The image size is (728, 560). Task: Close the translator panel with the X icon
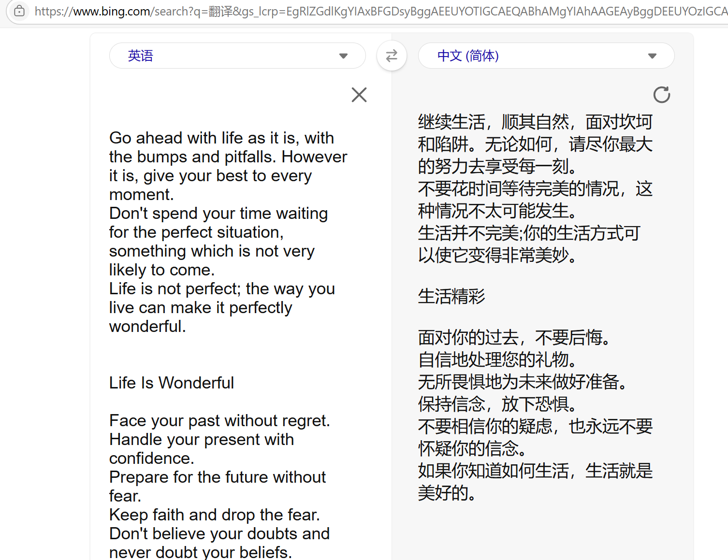coord(359,95)
